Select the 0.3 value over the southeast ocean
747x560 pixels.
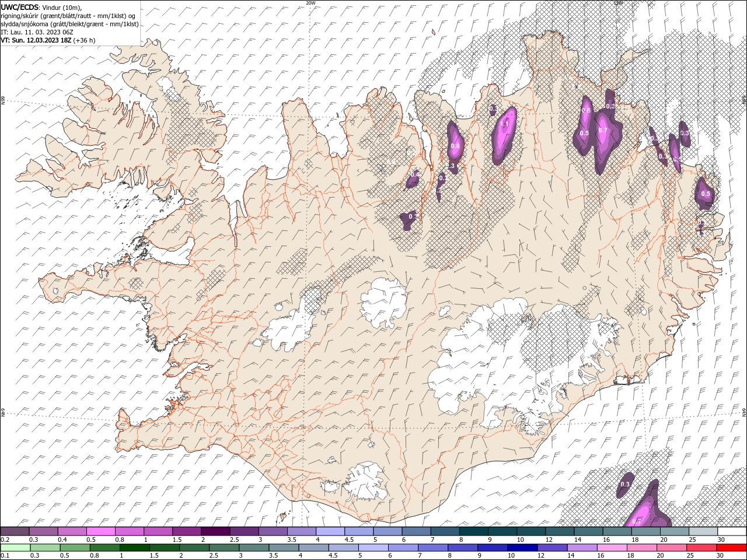coord(625,484)
